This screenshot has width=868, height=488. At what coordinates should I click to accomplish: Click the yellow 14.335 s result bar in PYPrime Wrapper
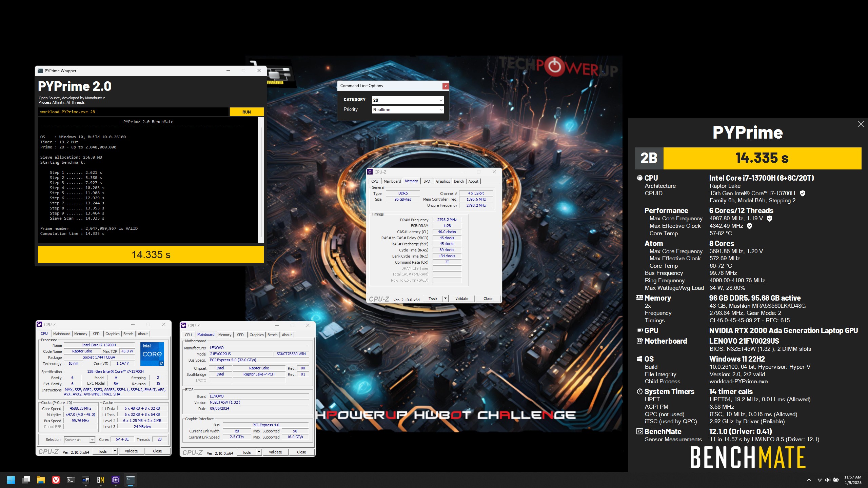151,255
